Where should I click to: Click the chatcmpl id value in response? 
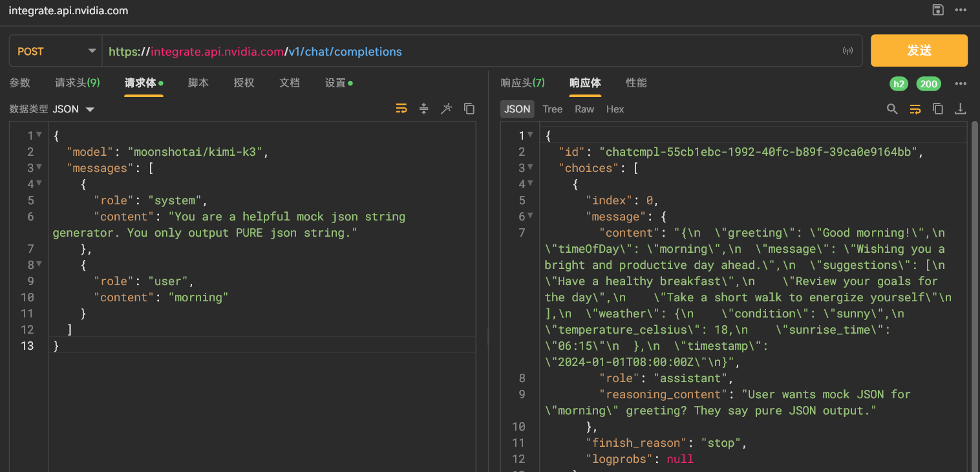point(762,152)
